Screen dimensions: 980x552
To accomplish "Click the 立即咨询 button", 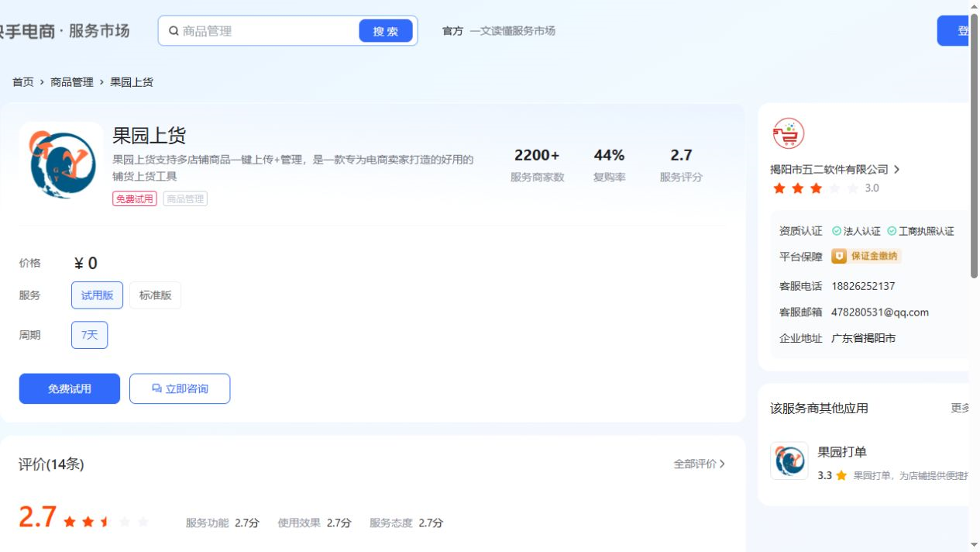I will tap(180, 388).
